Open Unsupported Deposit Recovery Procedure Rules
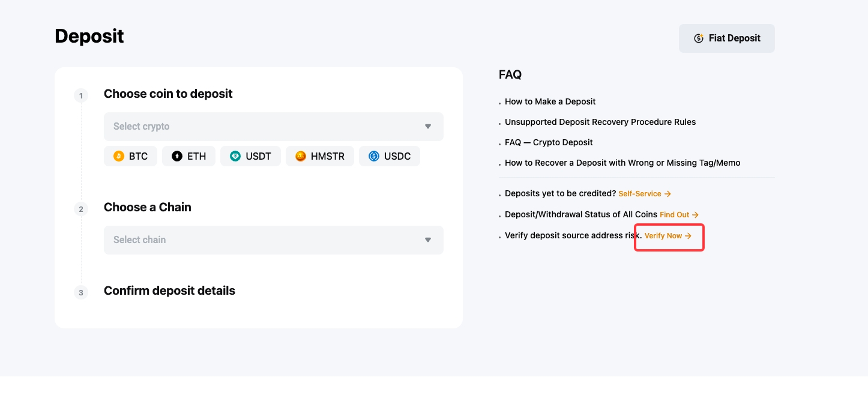This screenshot has width=868, height=395. 600,122
